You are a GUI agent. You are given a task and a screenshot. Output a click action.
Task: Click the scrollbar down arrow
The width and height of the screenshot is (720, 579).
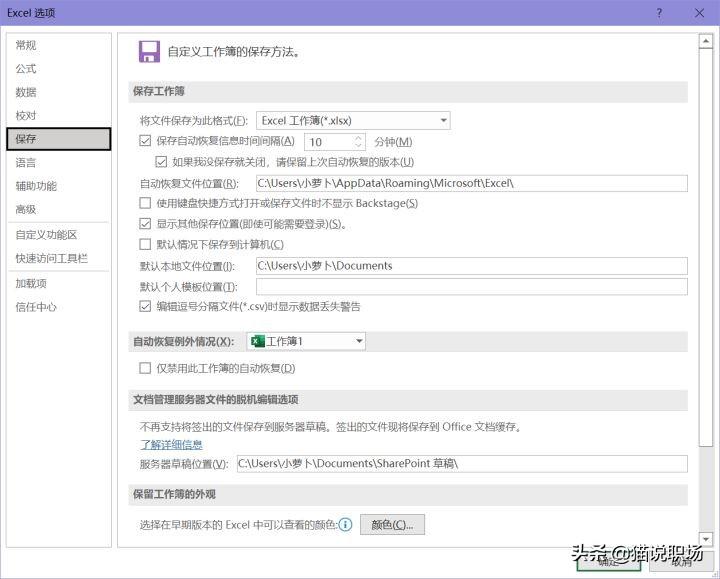coord(705,538)
